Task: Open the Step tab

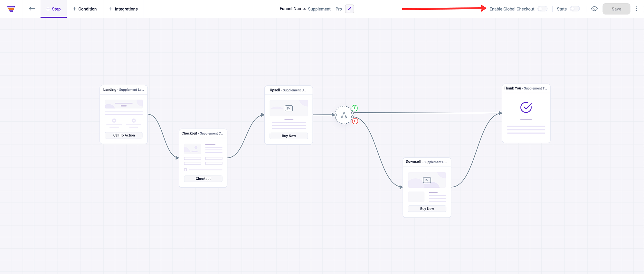Action: (x=53, y=9)
